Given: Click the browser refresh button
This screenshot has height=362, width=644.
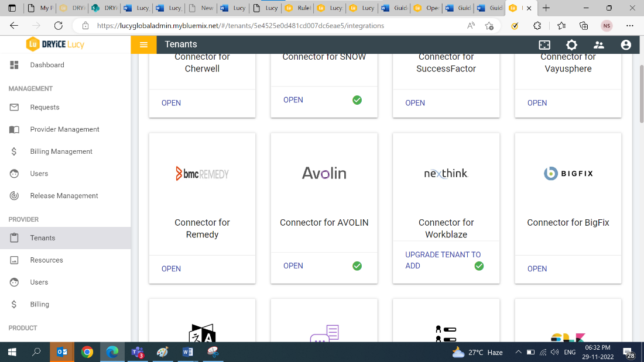Looking at the screenshot, I should 59,26.
